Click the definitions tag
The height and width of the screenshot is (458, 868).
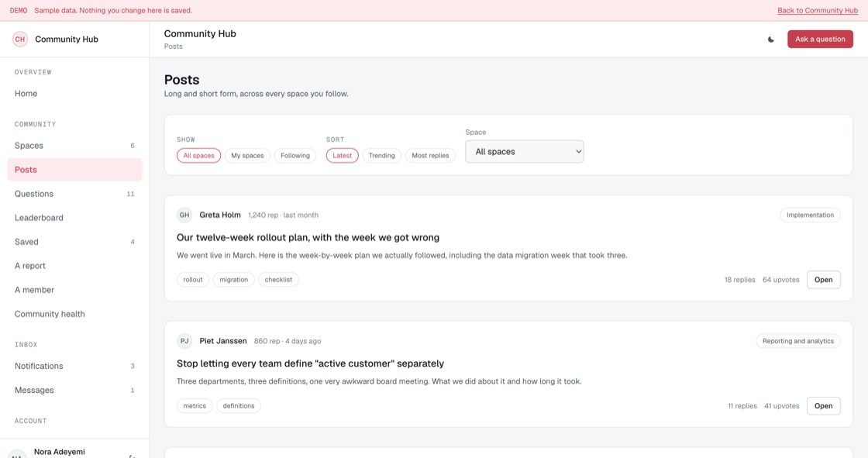tap(239, 406)
